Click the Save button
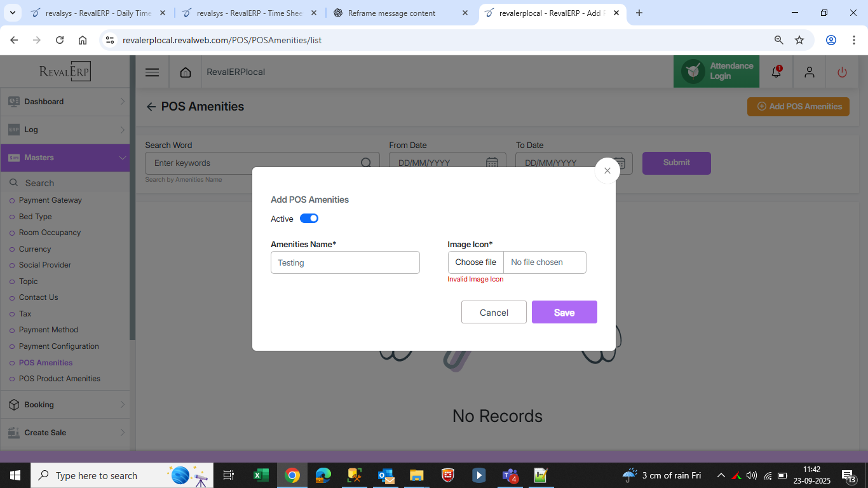 564,312
